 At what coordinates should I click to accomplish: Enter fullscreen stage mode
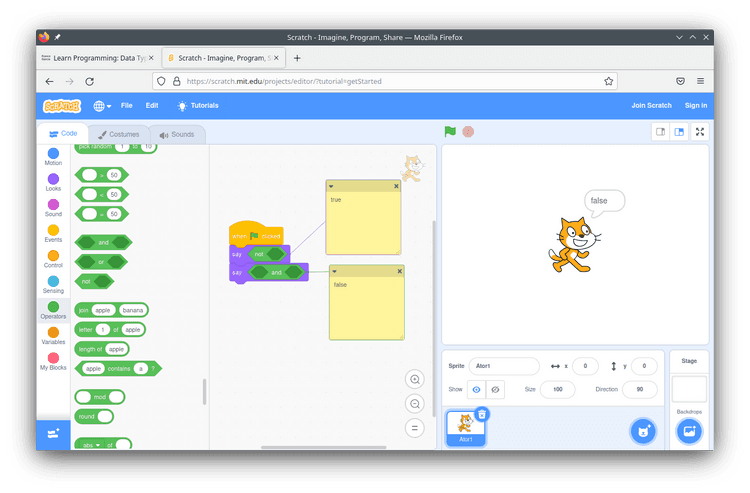[700, 131]
